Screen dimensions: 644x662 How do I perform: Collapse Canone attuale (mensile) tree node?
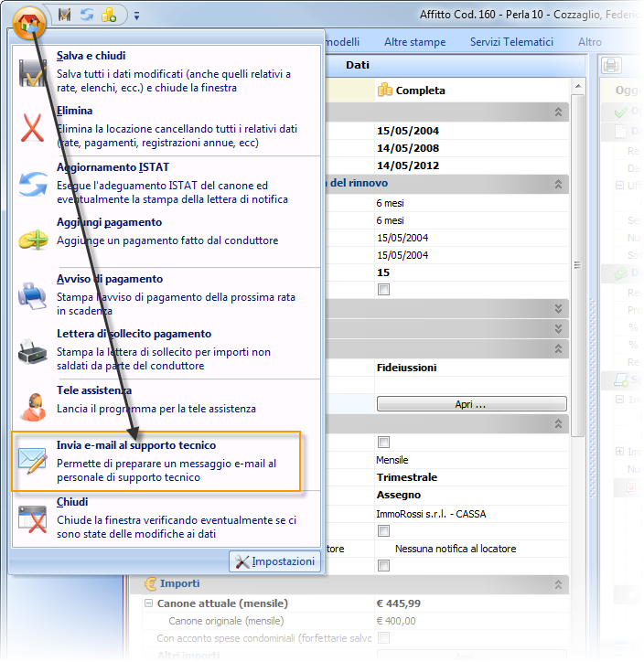pyautogui.click(x=148, y=603)
